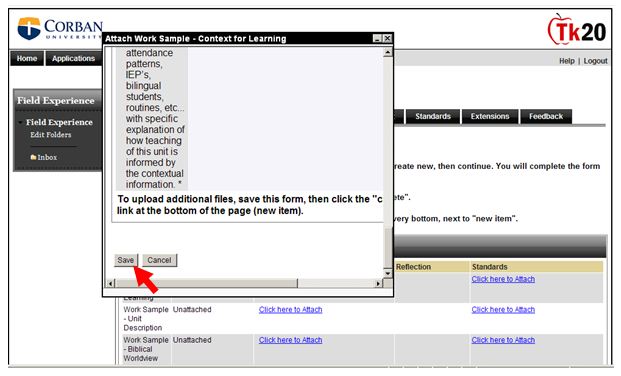Switch to the Feedback tab
This screenshot has width=621, height=376.
pos(546,116)
